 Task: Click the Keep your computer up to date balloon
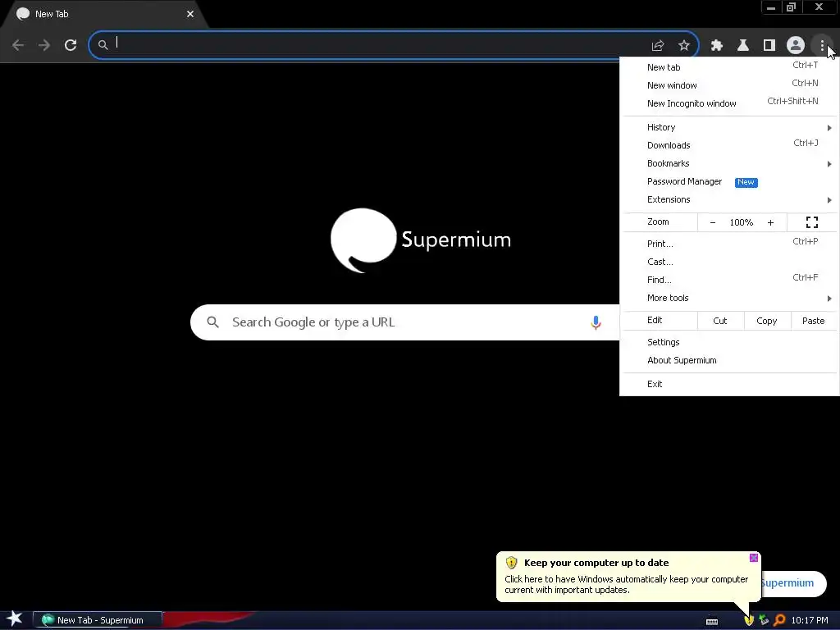click(x=628, y=577)
